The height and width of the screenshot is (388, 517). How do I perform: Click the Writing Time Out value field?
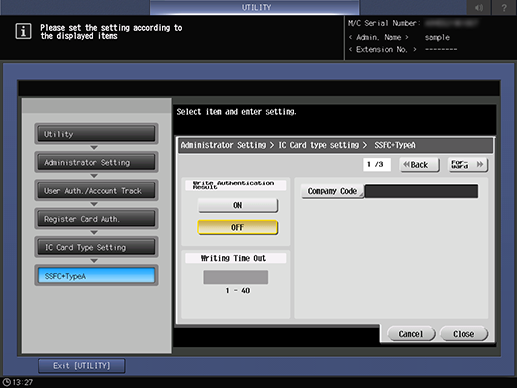coord(236,277)
